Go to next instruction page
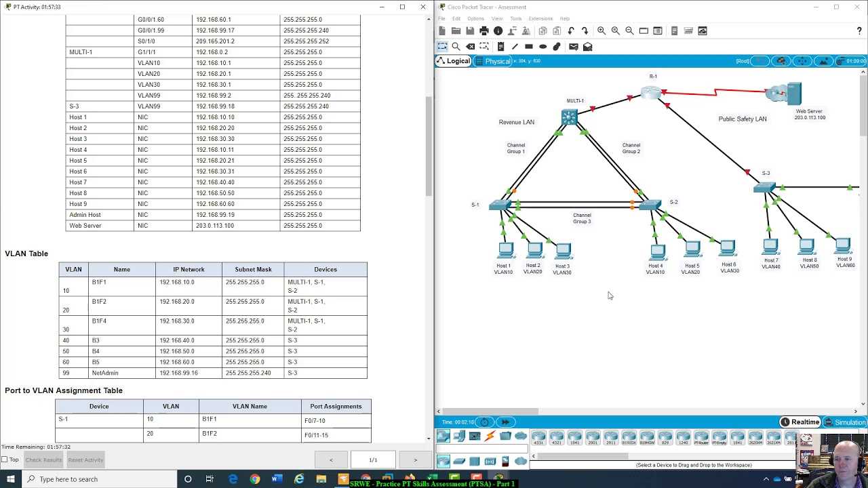Screen dimensions: 868x488 pyautogui.click(x=415, y=460)
